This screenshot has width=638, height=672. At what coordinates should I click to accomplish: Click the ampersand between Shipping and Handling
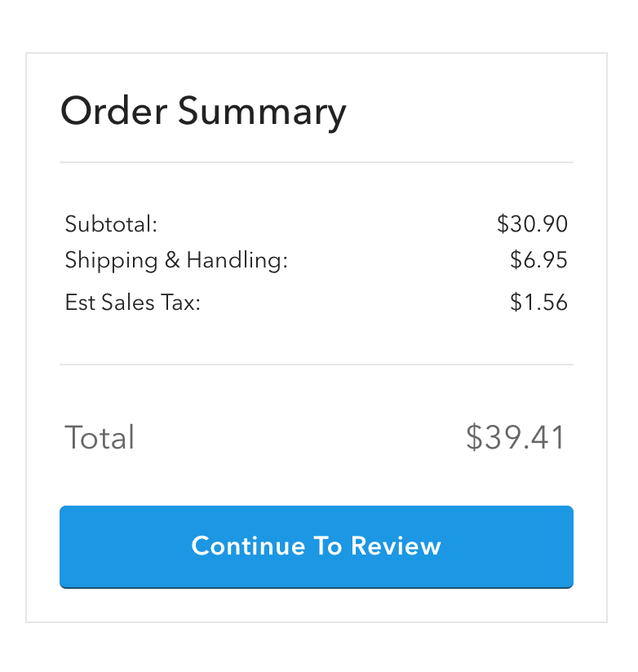(x=172, y=261)
